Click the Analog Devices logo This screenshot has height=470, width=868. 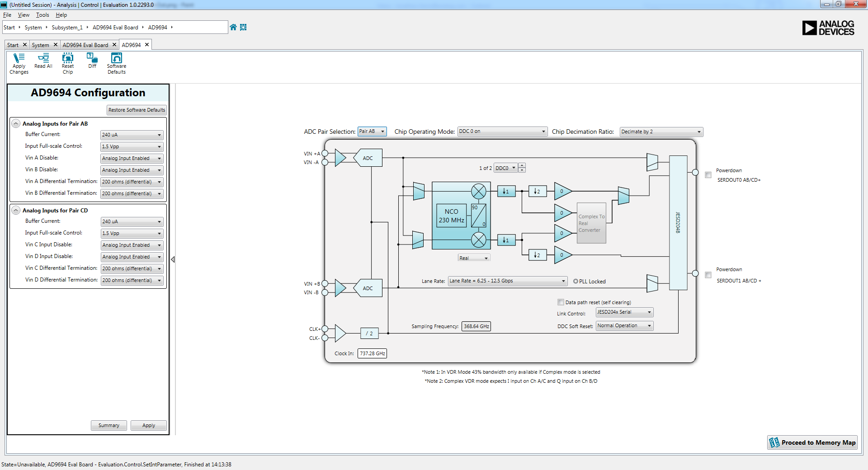click(828, 28)
